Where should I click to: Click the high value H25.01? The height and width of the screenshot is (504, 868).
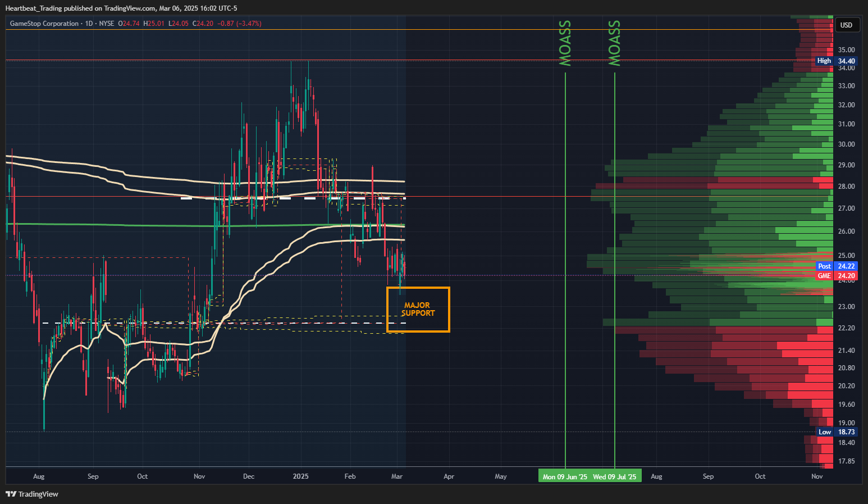click(x=154, y=24)
